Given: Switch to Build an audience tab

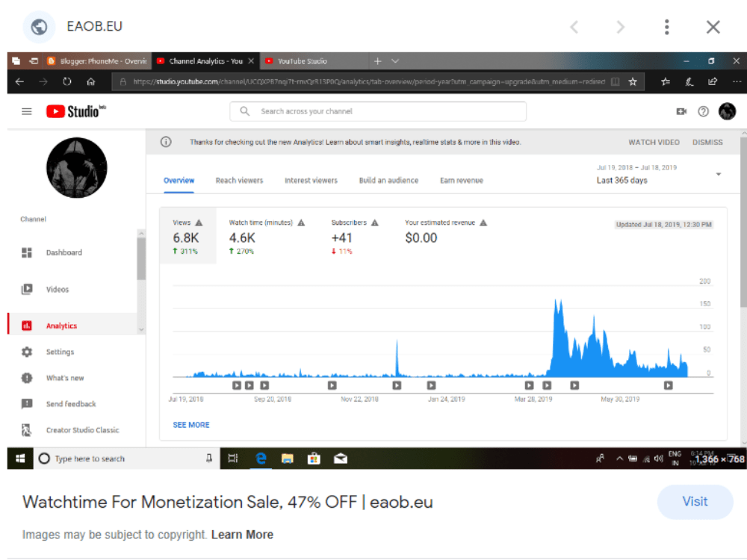Looking at the screenshot, I should pos(388,181).
